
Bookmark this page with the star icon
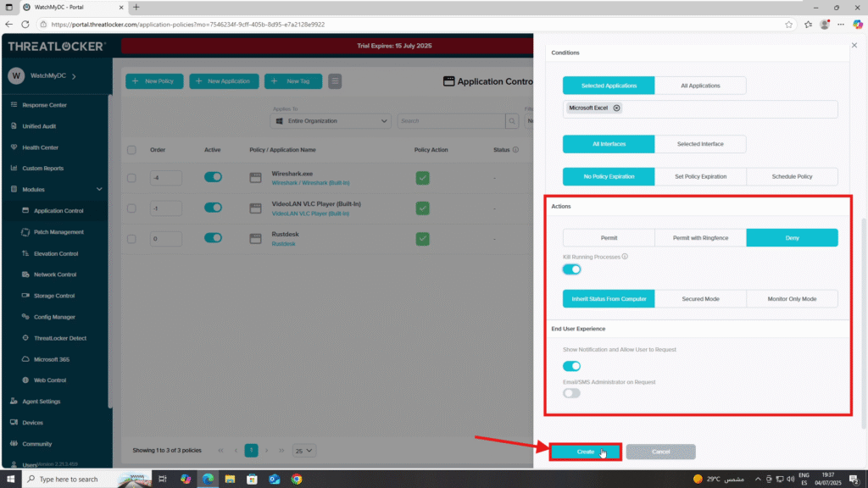[789, 25]
